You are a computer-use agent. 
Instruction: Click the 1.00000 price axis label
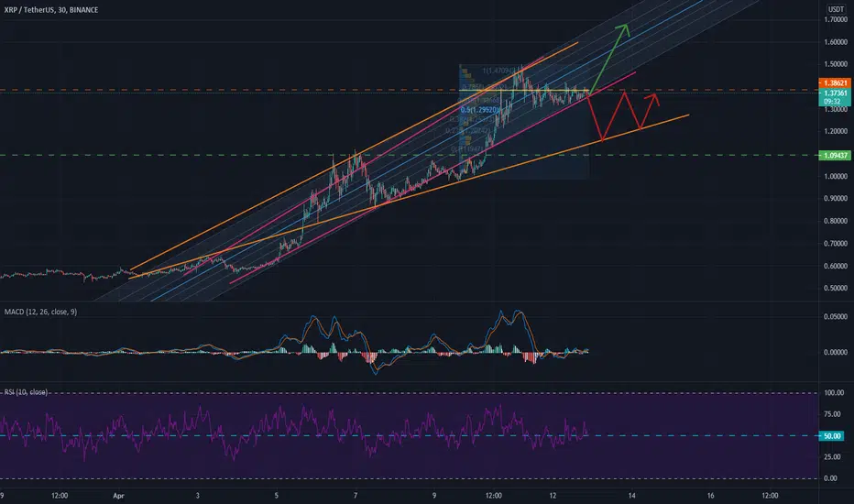click(836, 177)
